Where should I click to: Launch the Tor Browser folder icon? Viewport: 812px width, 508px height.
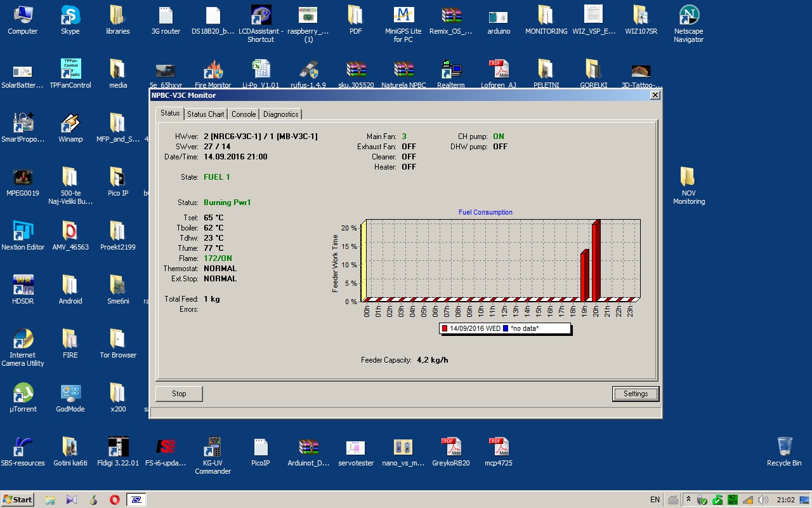tap(117, 339)
